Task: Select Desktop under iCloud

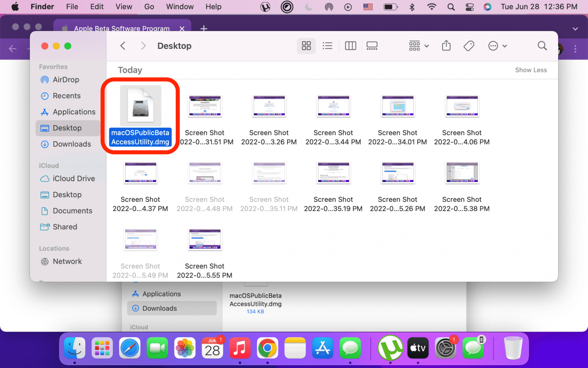Action: (67, 195)
